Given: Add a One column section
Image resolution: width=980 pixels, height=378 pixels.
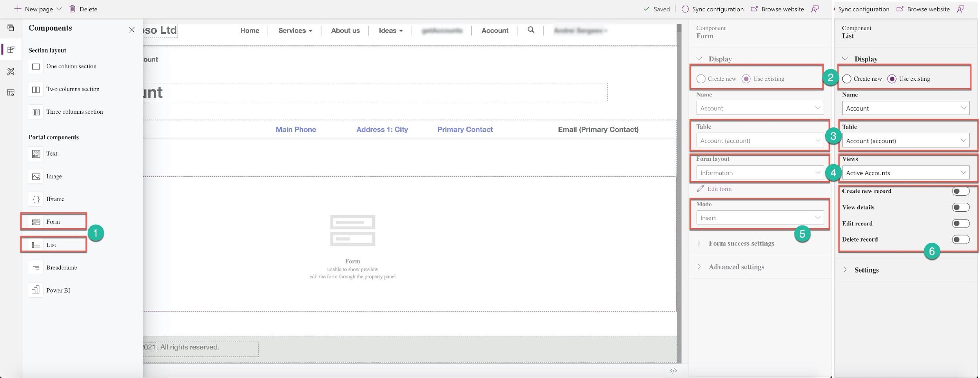Looking at the screenshot, I should click(63, 66).
